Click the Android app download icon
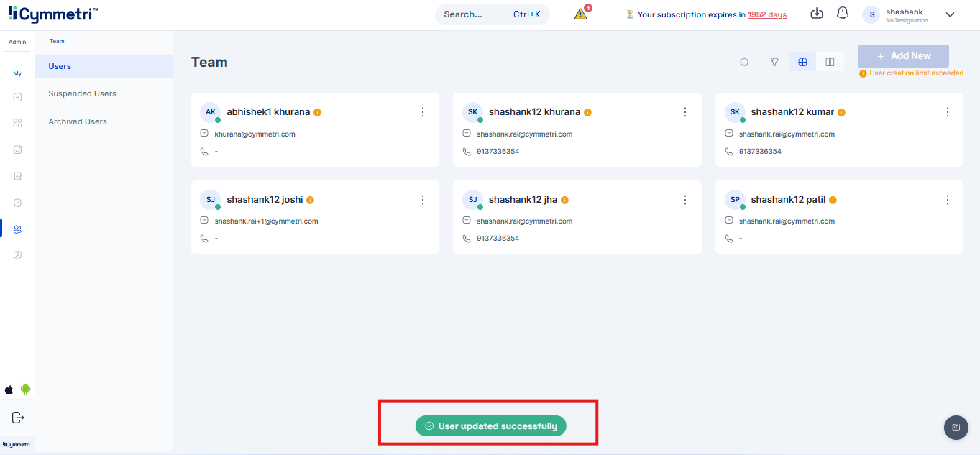This screenshot has height=455, width=980. (26, 390)
